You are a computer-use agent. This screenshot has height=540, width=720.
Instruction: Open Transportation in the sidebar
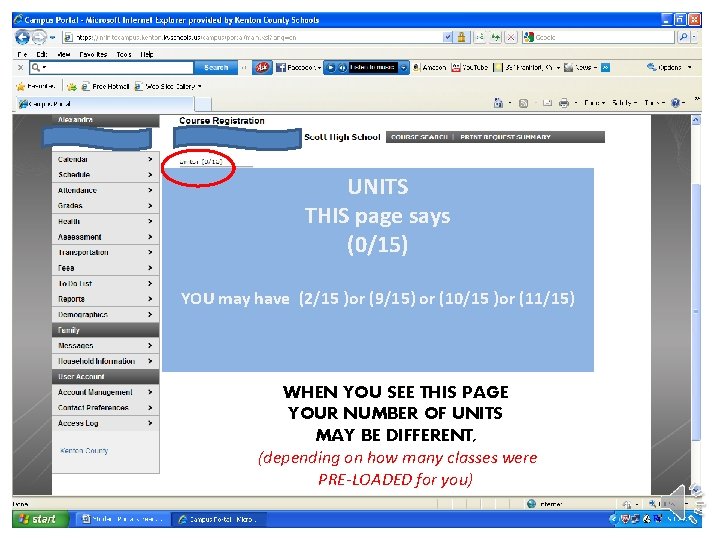click(106, 252)
